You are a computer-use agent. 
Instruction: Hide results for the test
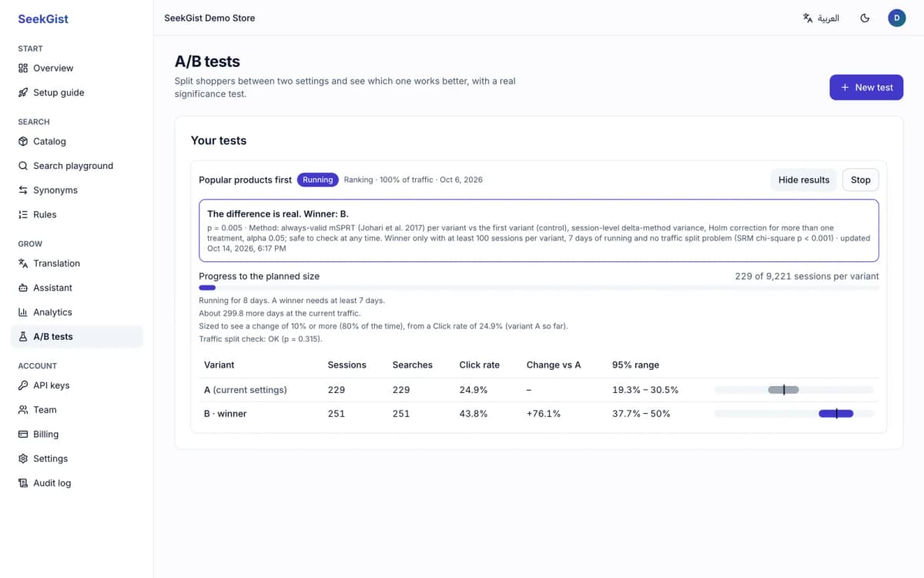[803, 180]
